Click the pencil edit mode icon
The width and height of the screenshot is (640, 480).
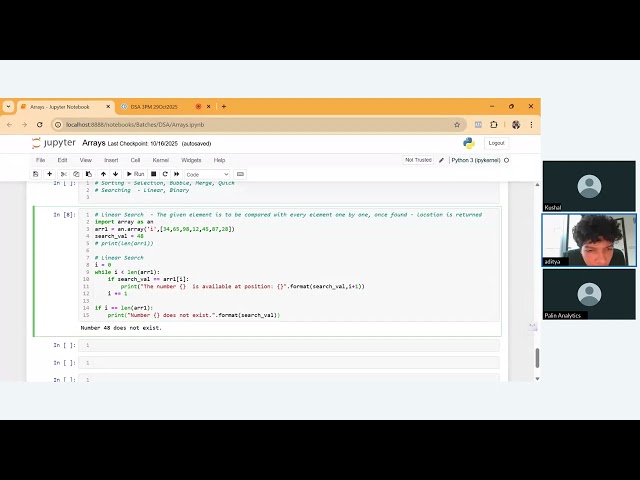[441, 160]
